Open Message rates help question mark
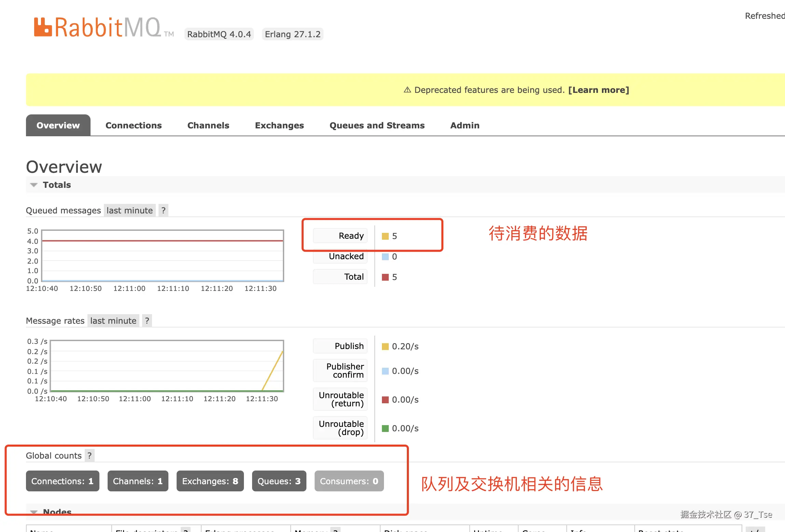Viewport: 785px width, 532px height. coord(147,321)
